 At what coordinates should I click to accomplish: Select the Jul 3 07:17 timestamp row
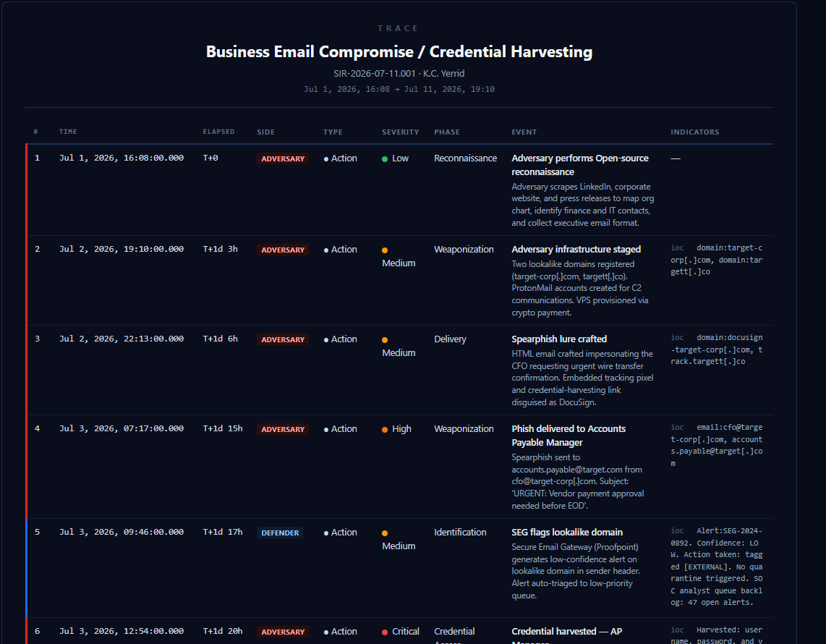pos(399,467)
